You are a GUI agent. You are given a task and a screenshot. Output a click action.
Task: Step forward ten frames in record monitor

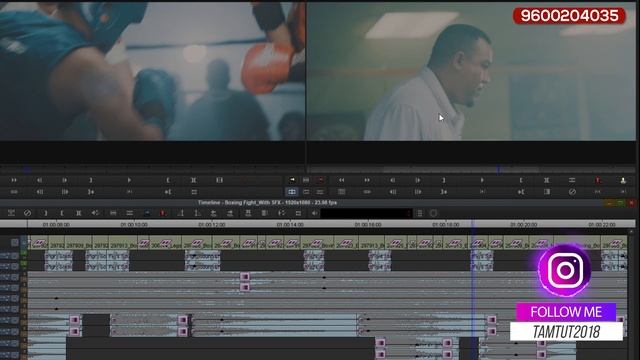coord(418,192)
